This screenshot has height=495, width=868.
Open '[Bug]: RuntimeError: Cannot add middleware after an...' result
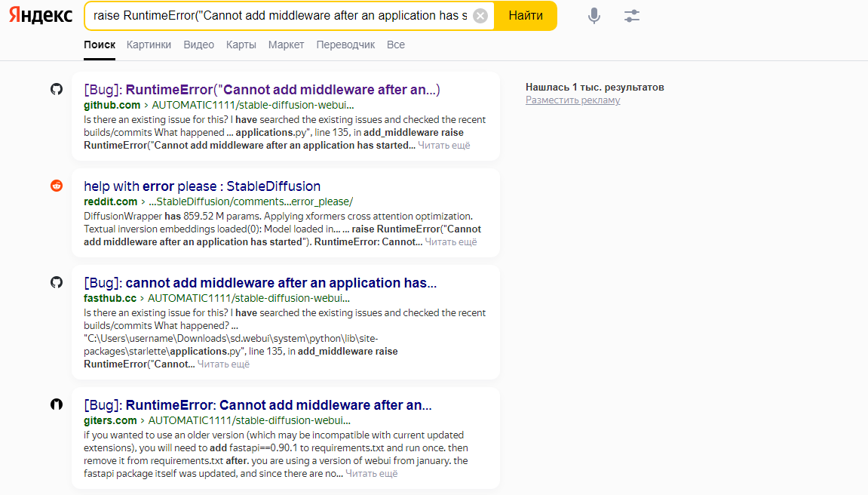(258, 405)
